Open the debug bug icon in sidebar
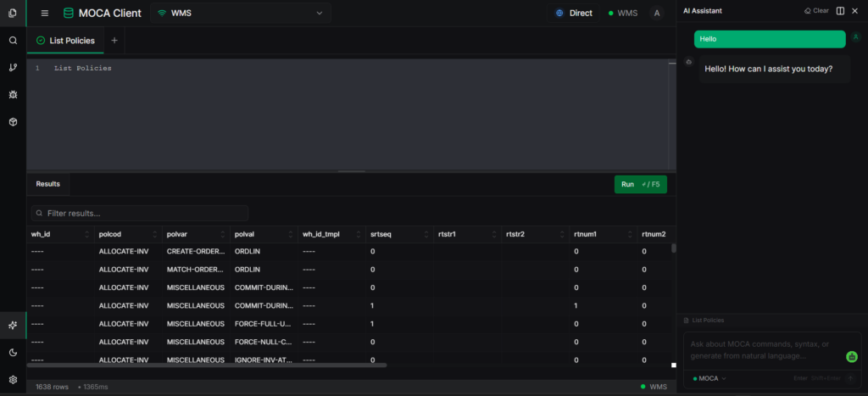This screenshot has width=868, height=396. [13, 95]
